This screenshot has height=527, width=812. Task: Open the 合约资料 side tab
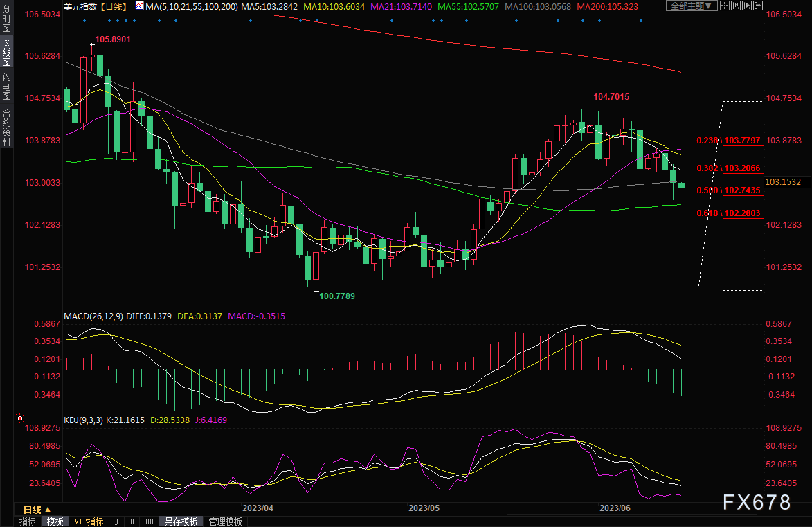click(6, 127)
